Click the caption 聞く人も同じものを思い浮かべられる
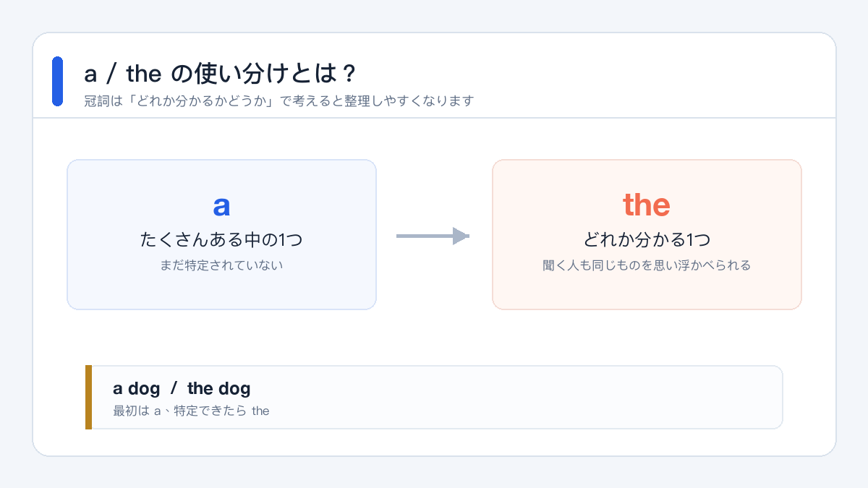The image size is (868, 488). pos(647,265)
